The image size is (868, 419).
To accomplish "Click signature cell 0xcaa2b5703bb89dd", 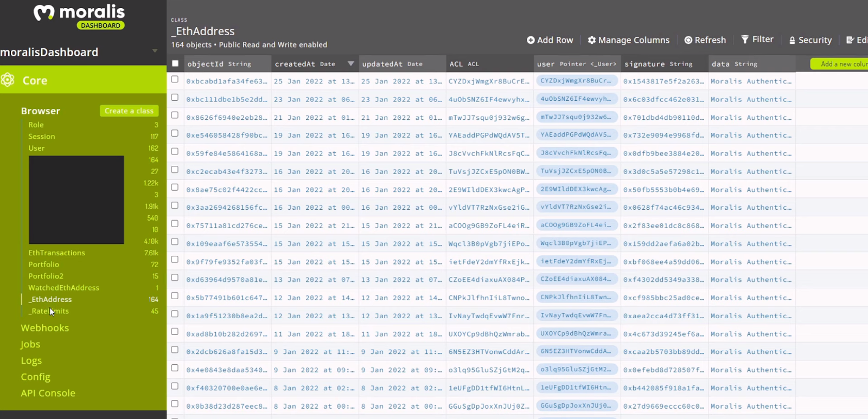I will click(665, 352).
